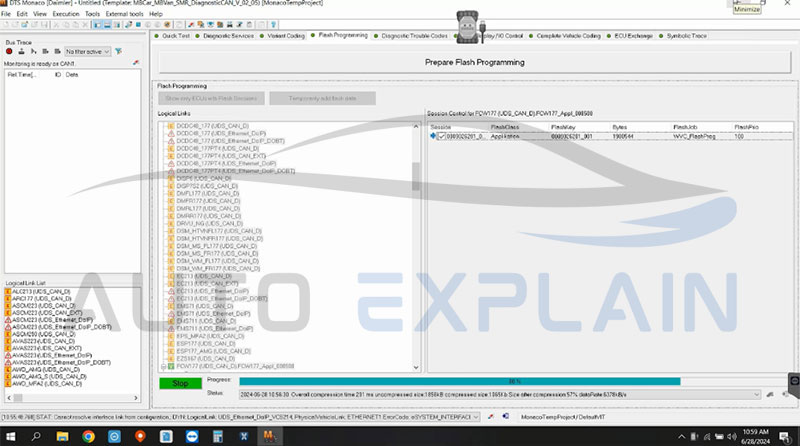
Task: Switch to the Symbolic Trace tab
Action: [x=683, y=36]
